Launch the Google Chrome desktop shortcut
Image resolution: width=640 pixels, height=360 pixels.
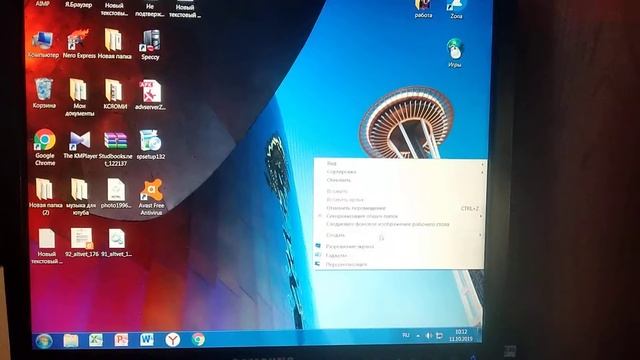pos(45,147)
